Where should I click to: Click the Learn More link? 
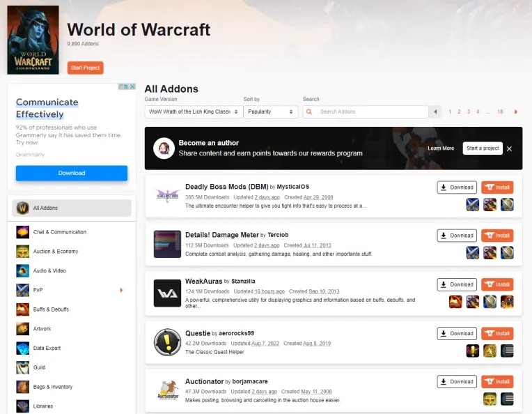tap(440, 148)
